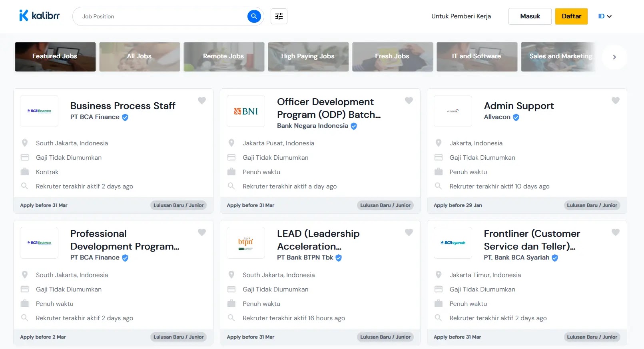Click the Masuk login button
The image size is (644, 349).
coord(530,16)
